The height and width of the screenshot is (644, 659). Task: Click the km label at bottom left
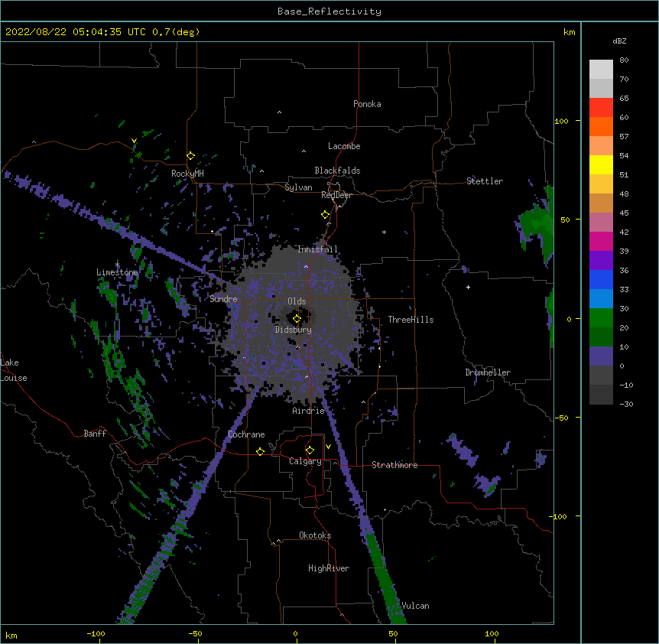11,636
